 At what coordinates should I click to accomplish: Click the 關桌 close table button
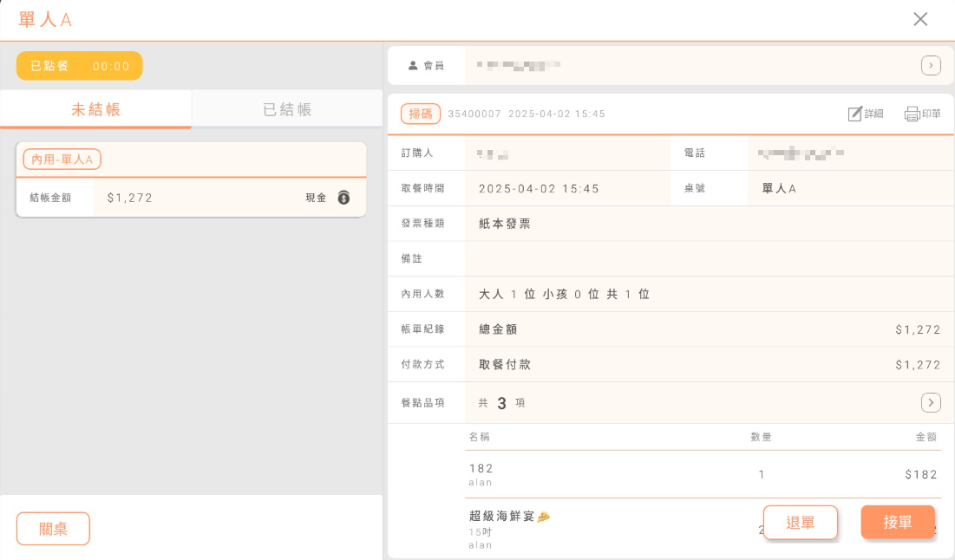tap(53, 529)
